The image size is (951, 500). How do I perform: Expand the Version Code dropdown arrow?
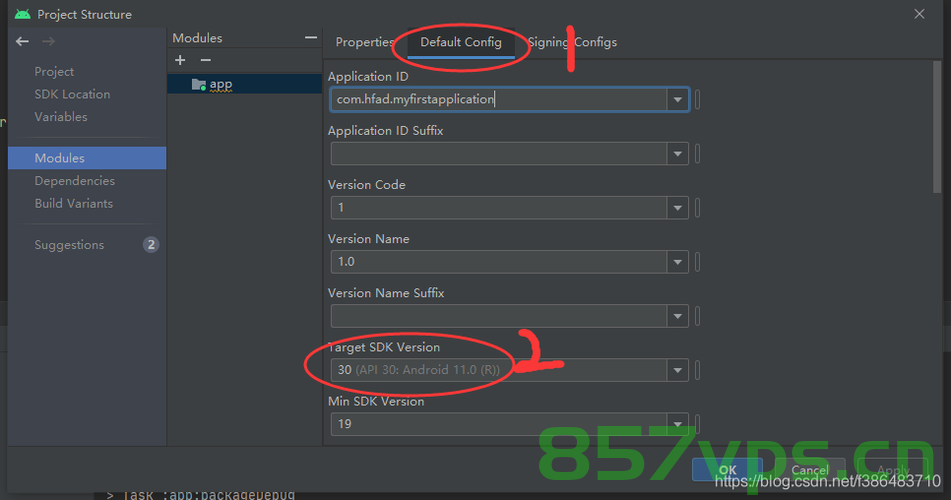677,208
